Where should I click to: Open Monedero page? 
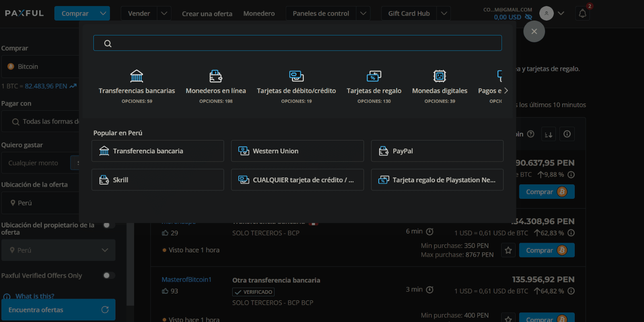[x=259, y=14]
